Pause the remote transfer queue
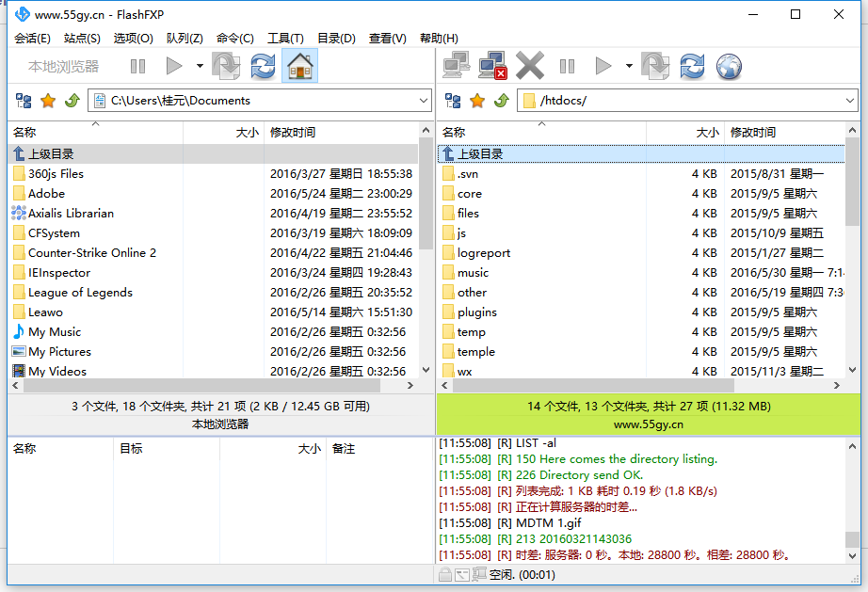Image resolution: width=868 pixels, height=592 pixels. [x=565, y=65]
